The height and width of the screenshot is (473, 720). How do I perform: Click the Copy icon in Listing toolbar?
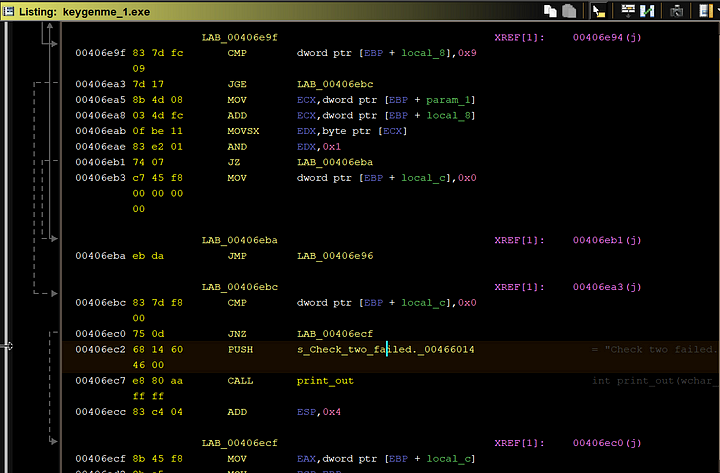point(550,11)
